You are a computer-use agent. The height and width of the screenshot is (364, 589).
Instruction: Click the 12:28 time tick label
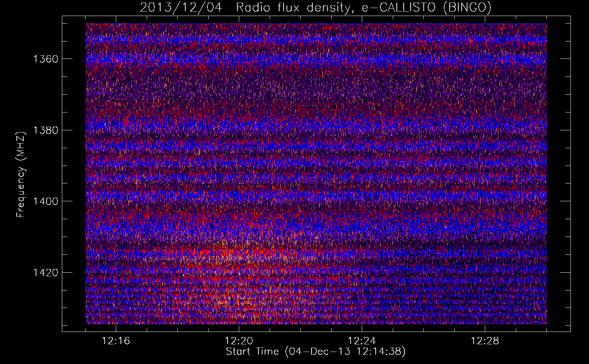(485, 341)
